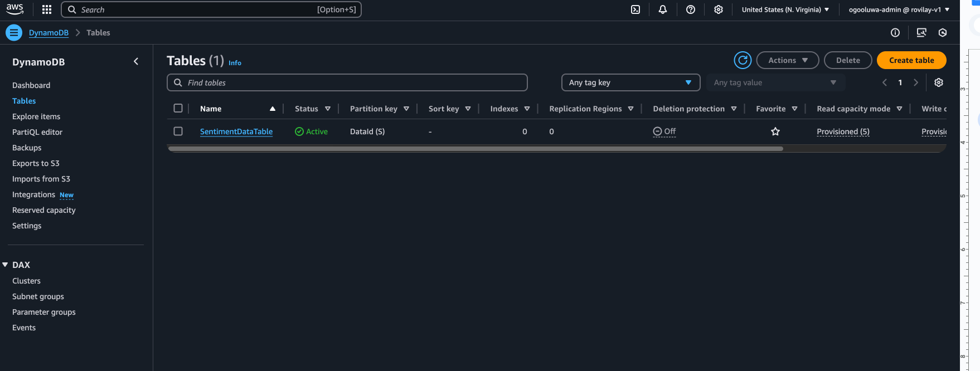Viewport: 980px width, 371px height.
Task: Toggle the hamburger navigation menu
Action: 14,33
